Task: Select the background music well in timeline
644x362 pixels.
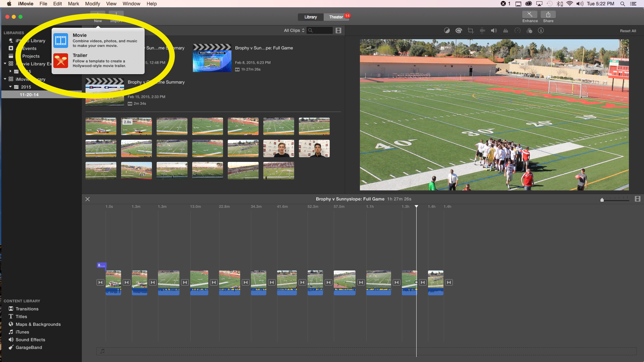Action: [366, 351]
